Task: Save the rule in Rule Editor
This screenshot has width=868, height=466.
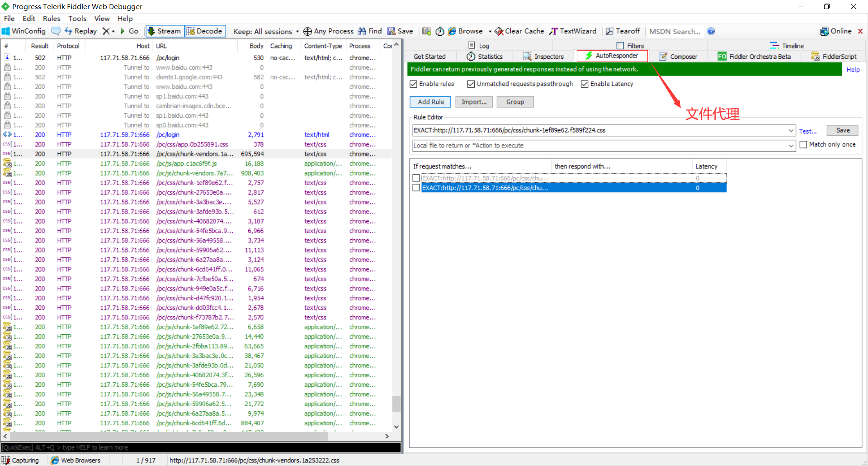Action: (843, 130)
